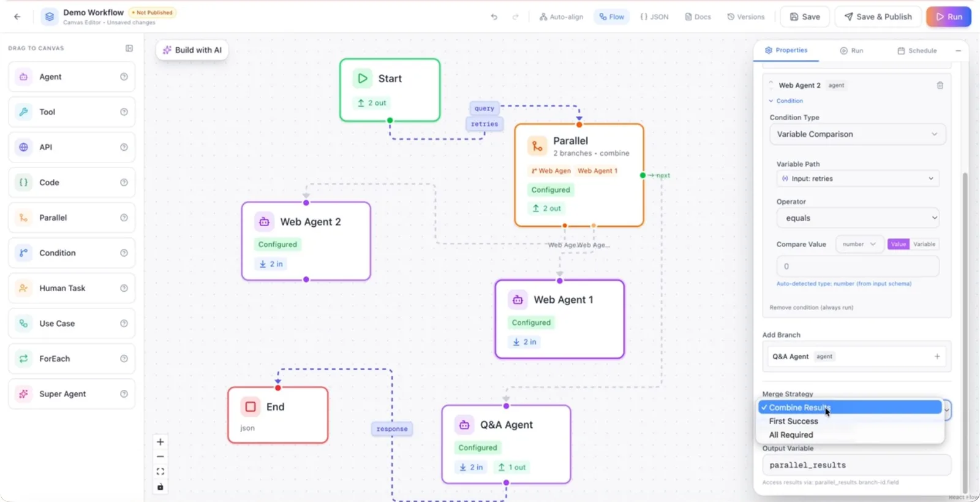Select the Use Case icon in sidebar

tap(23, 323)
